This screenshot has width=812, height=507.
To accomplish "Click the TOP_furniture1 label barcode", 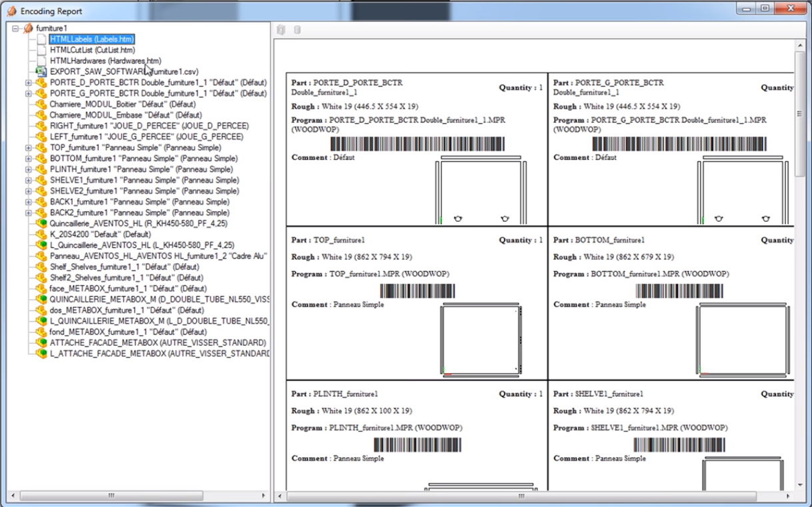I will pos(417,291).
